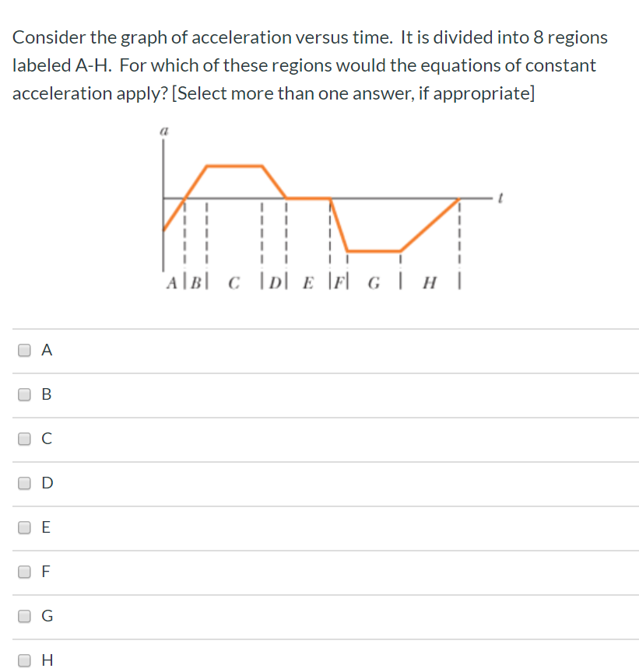Check the checkbox for answer B
The height and width of the screenshot is (672, 639).
coord(24,394)
